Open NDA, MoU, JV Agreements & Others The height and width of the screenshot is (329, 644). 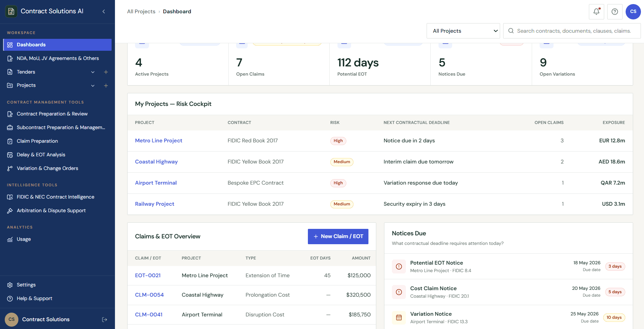57,59
